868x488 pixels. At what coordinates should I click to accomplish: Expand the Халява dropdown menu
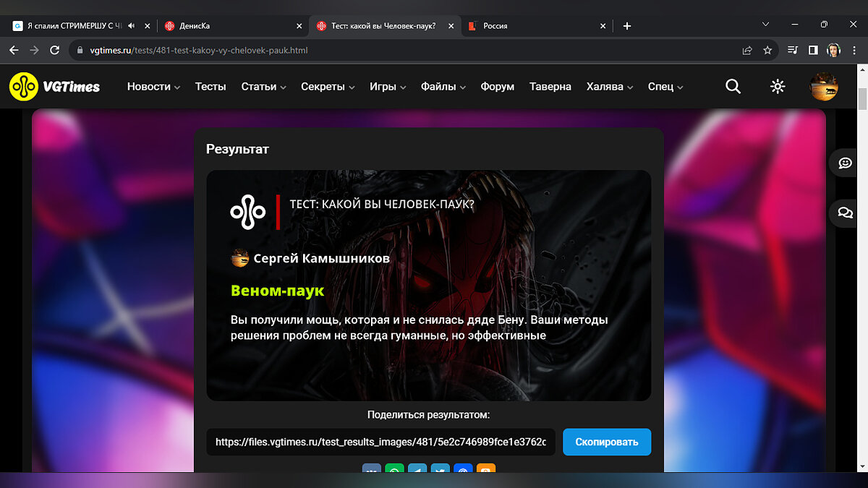pyautogui.click(x=609, y=87)
